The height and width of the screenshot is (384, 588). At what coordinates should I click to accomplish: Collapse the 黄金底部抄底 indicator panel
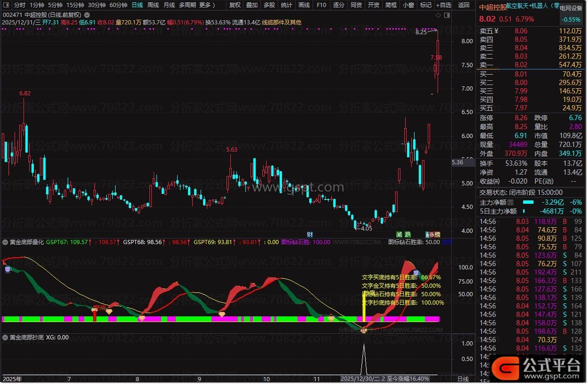tap(5, 338)
